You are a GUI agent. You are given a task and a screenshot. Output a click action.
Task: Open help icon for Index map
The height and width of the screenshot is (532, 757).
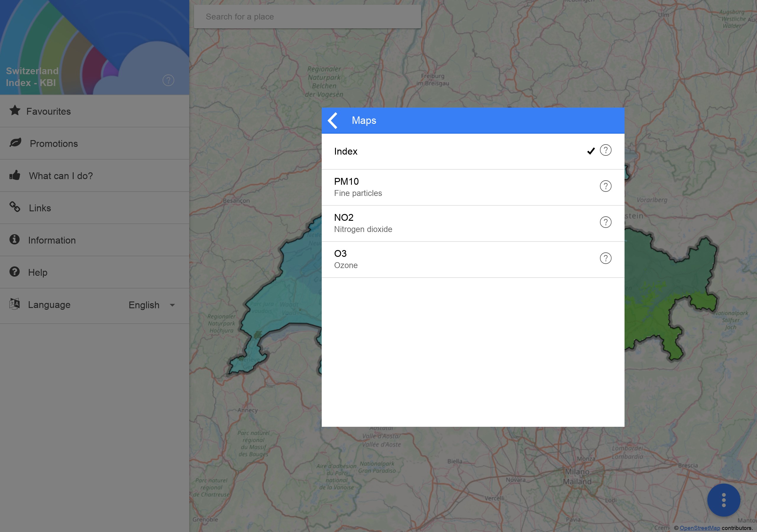(605, 150)
